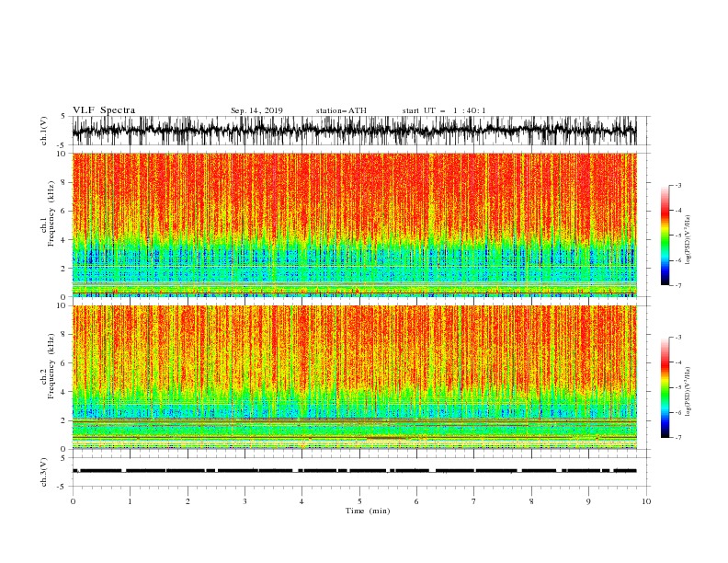728x563 pixels.
Task: Click the color bar beside ch.2 spectrogram
Action: click(x=665, y=387)
